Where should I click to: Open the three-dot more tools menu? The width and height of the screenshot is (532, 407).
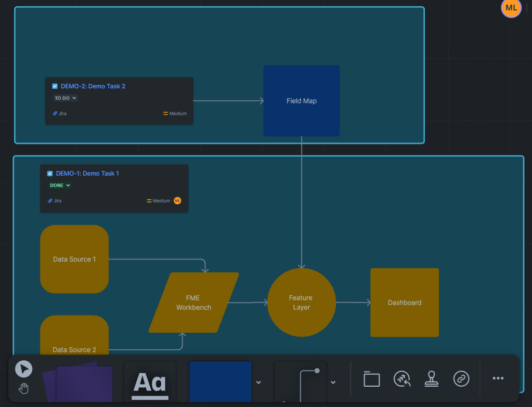click(x=498, y=378)
